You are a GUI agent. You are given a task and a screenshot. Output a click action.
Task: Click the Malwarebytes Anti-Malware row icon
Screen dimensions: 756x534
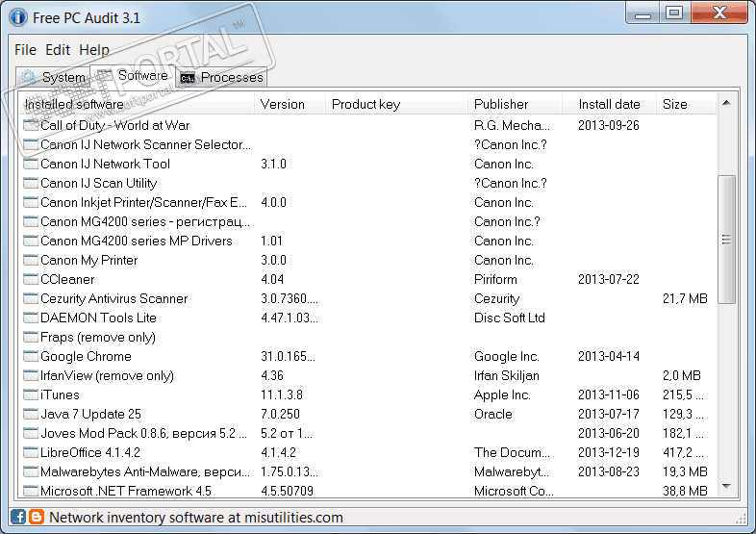tap(31, 471)
